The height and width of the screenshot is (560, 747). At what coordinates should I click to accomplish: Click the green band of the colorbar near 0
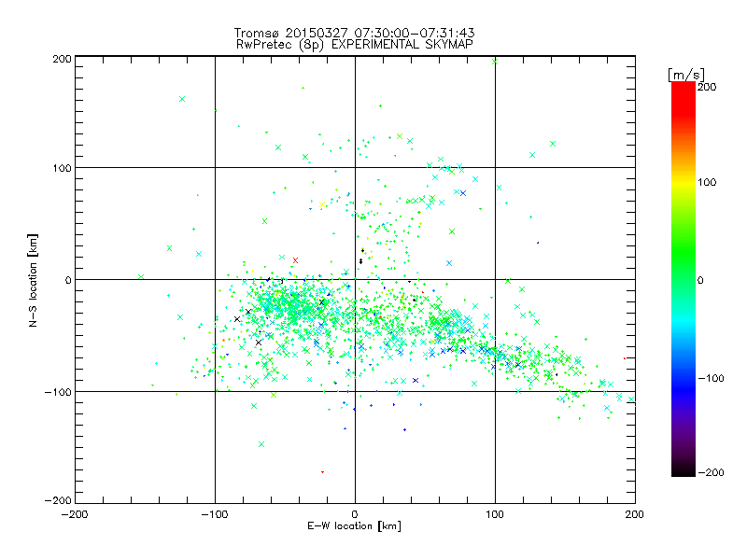pyautogui.click(x=684, y=279)
